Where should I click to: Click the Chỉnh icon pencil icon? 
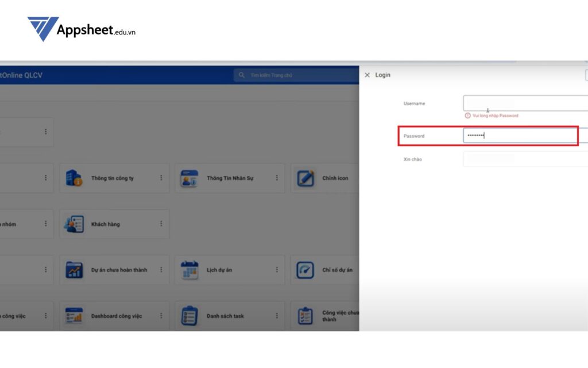pos(305,178)
